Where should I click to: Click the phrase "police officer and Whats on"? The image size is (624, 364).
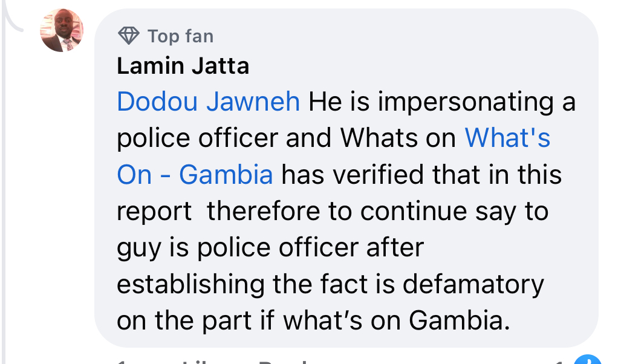click(x=286, y=138)
